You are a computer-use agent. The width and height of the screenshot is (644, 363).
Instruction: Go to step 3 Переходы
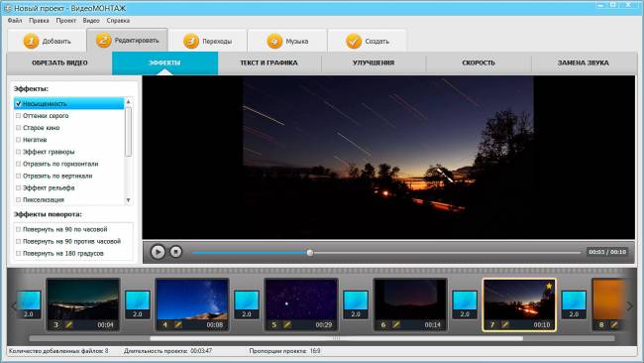207,41
